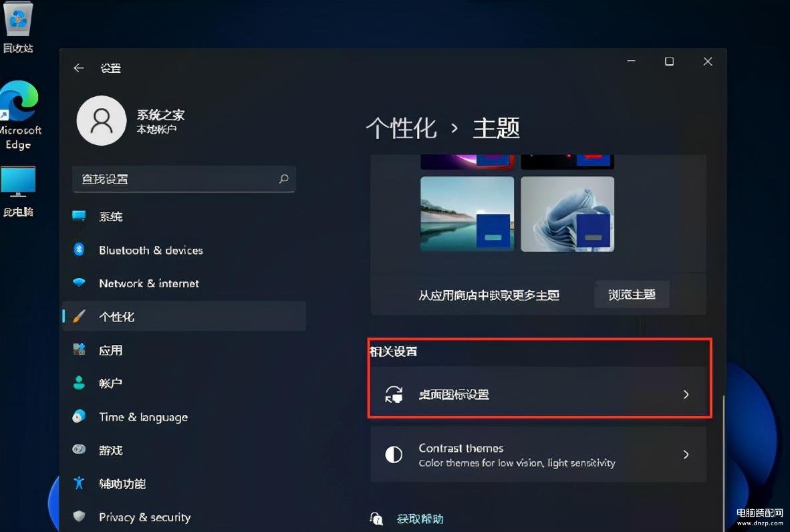The width and height of the screenshot is (790, 532).
Task: Select the 系统 settings category
Action: [184, 217]
